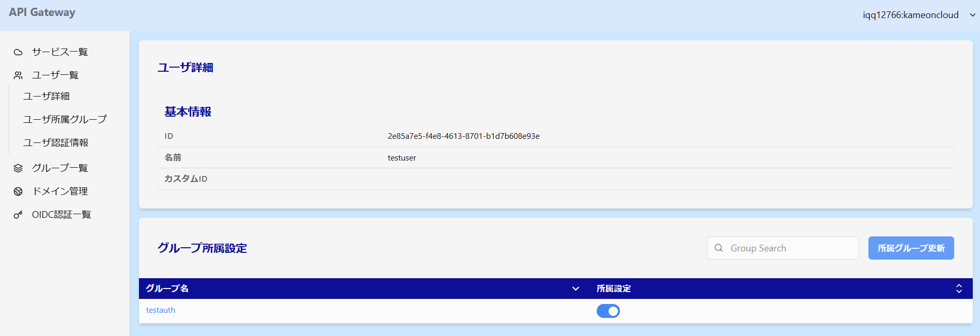Focus the Group Search input field
Image resolution: width=980 pixels, height=336 pixels.
tap(790, 248)
